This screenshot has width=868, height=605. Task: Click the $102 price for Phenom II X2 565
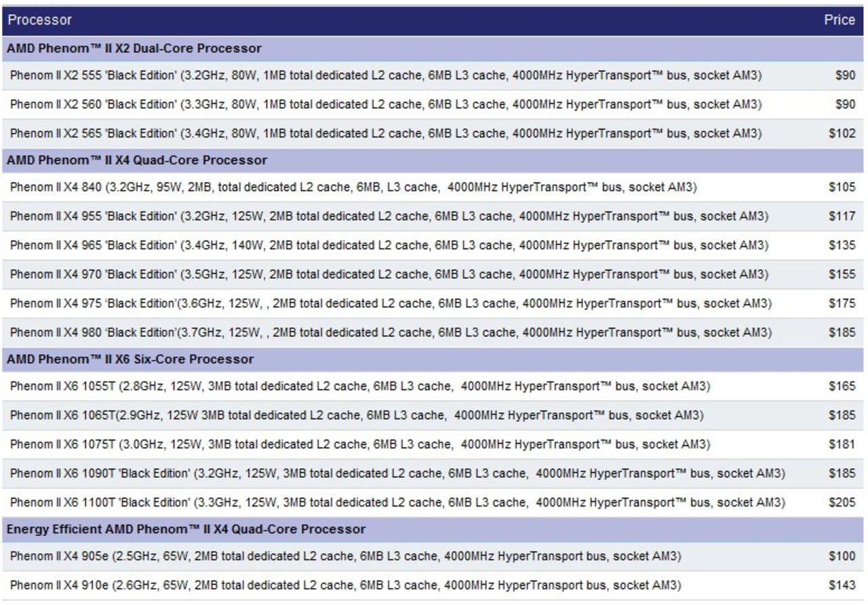click(x=842, y=134)
